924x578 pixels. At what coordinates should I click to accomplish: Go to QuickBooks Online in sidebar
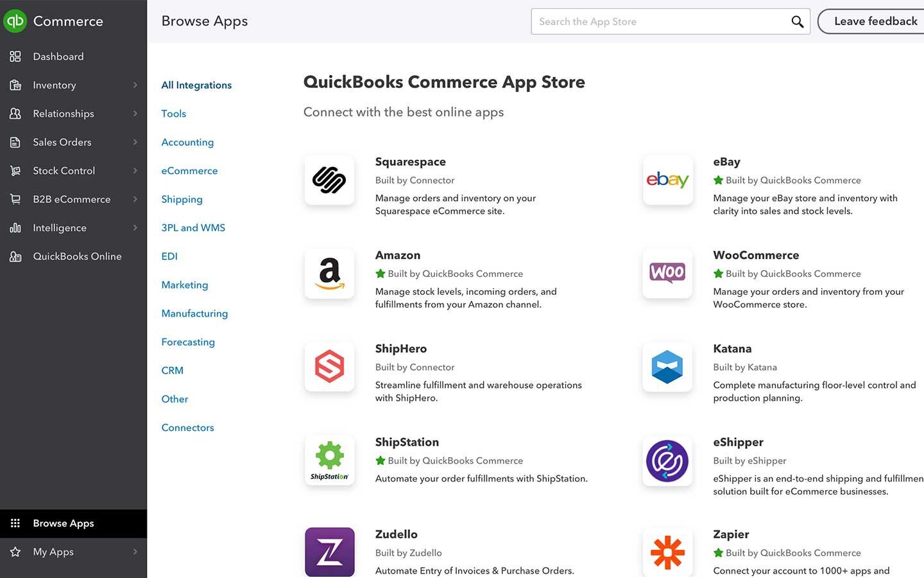pos(77,256)
